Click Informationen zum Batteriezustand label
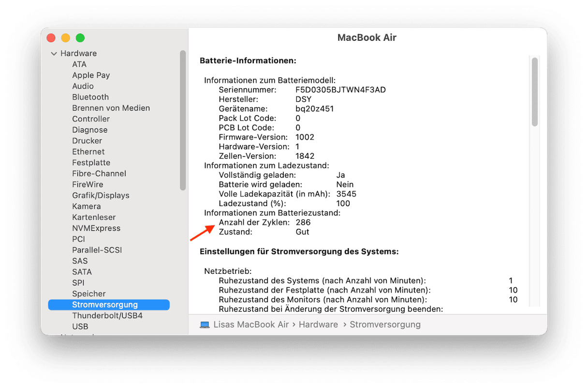Viewport: 588px width, 389px height. (x=272, y=213)
